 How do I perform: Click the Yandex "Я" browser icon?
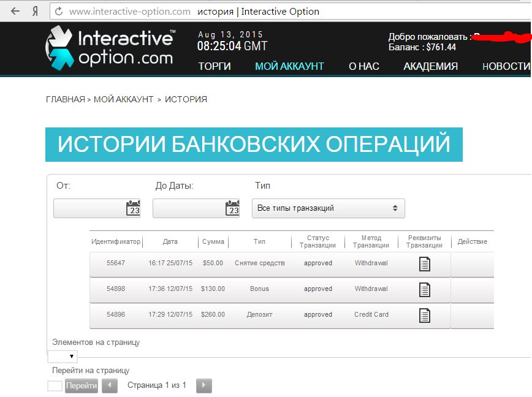tap(36, 12)
